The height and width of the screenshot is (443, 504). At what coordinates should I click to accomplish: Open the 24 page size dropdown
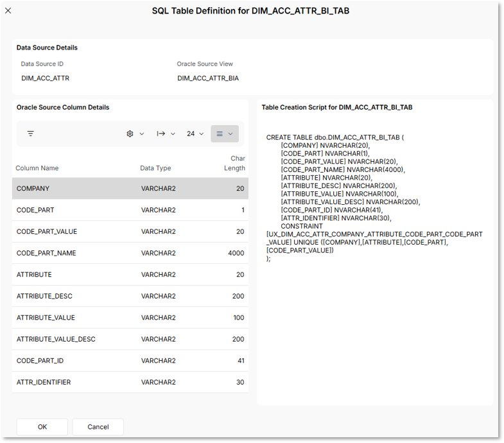pos(195,134)
